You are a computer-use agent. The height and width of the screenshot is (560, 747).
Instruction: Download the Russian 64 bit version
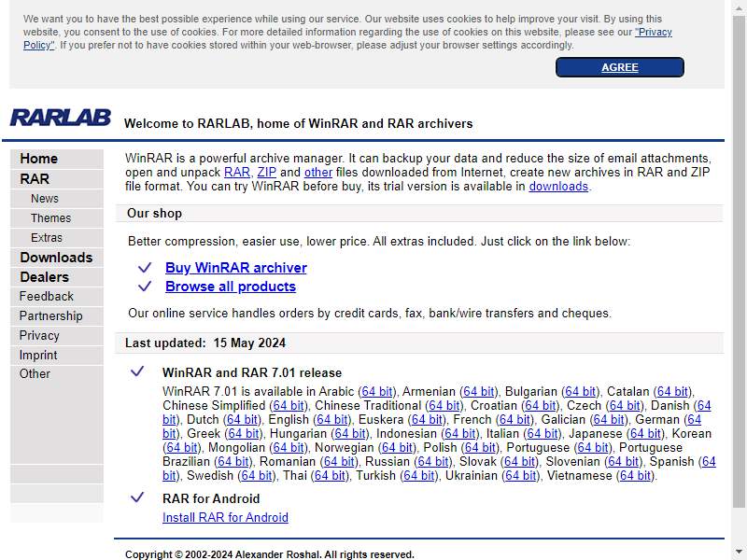click(x=433, y=461)
